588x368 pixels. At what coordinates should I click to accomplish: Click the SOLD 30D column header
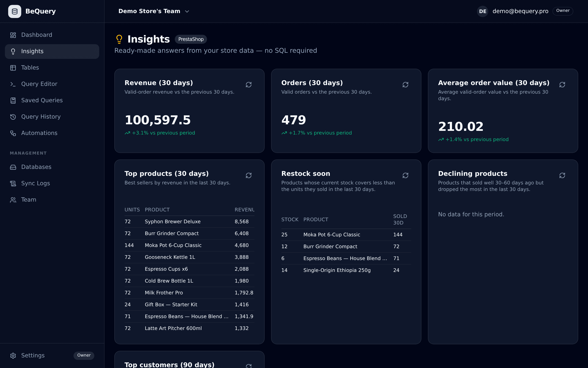(400, 220)
